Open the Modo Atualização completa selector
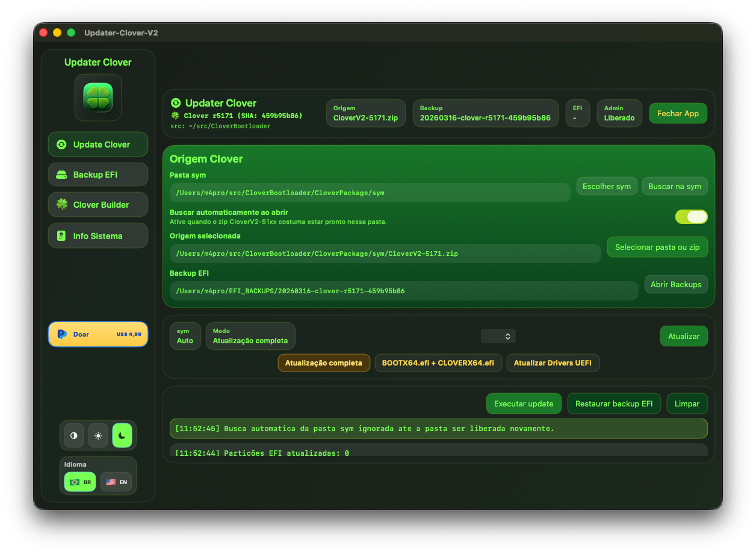Image resolution: width=756 pixels, height=554 pixels. click(x=250, y=335)
